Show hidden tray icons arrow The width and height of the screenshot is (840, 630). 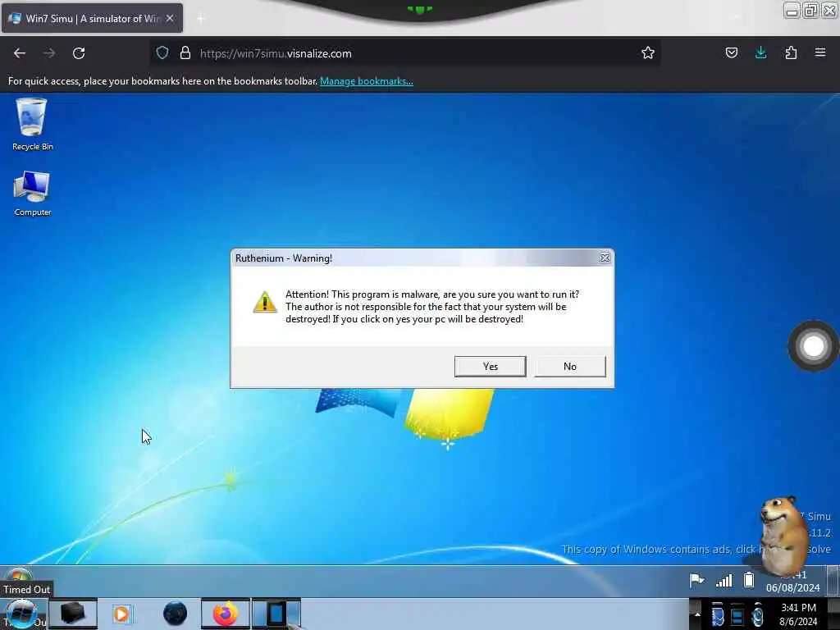(x=697, y=614)
